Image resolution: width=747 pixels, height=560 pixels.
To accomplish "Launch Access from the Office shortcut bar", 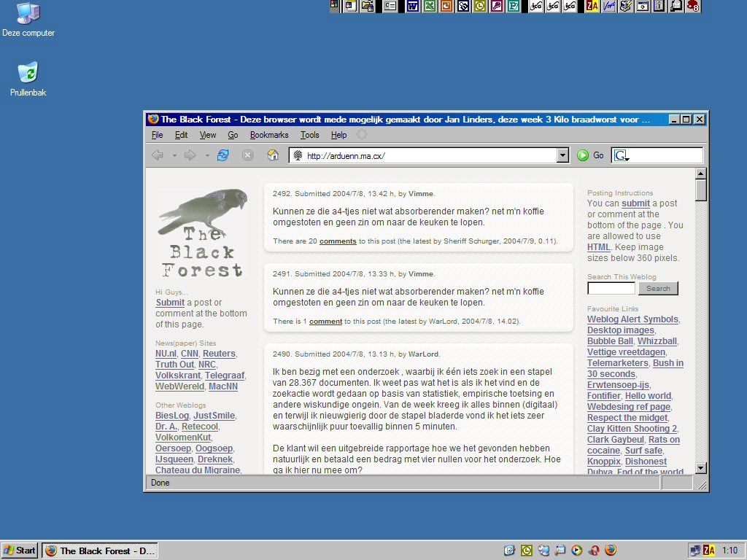I will pos(497,6).
